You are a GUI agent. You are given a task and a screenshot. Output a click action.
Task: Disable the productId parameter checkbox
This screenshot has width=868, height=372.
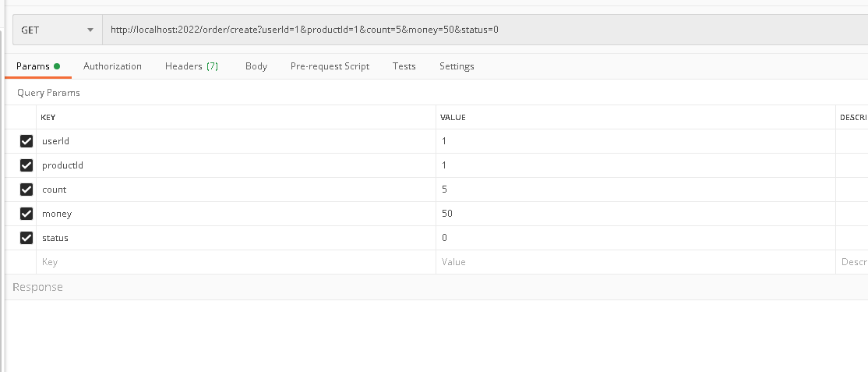pos(26,165)
